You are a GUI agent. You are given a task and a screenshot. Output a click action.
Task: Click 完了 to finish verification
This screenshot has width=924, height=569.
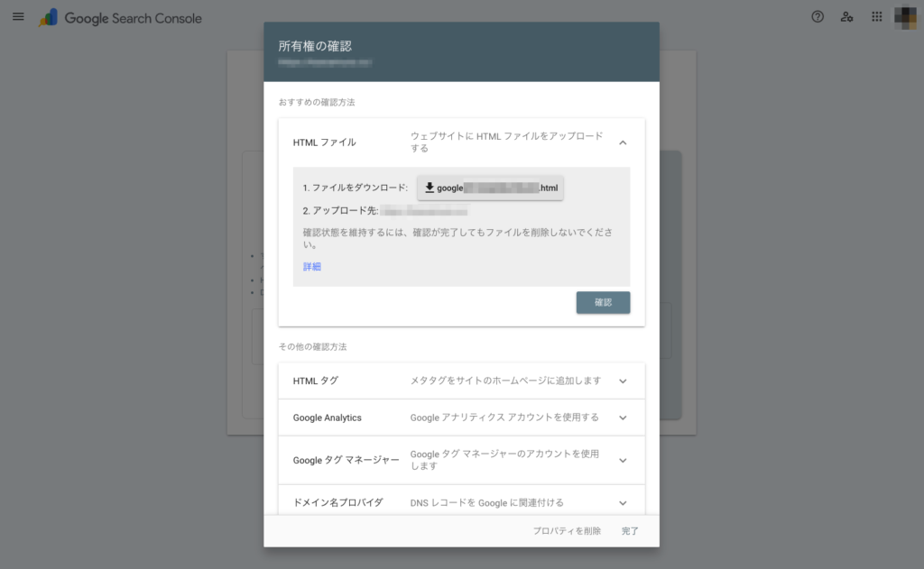pos(629,531)
